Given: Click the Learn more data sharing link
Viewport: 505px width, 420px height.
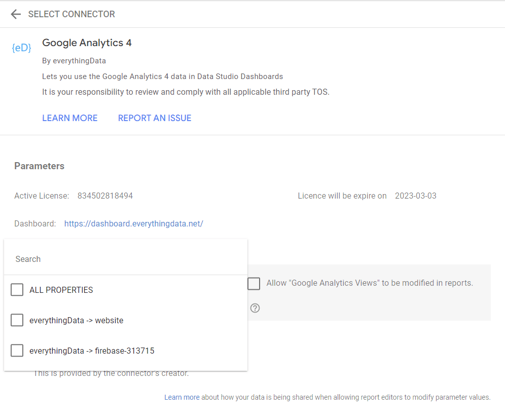Looking at the screenshot, I should pos(182,397).
